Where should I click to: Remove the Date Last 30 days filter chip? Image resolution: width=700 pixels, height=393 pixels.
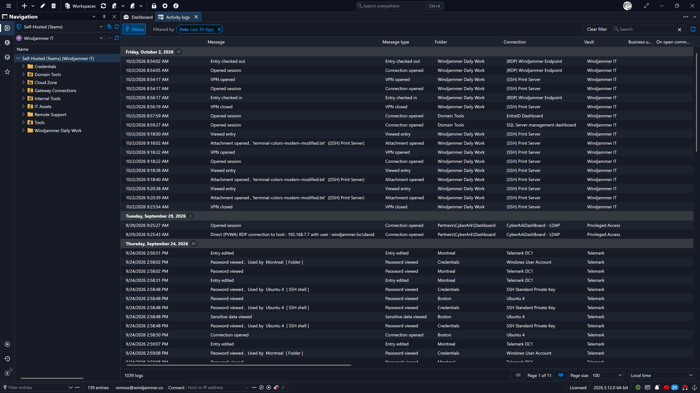pos(219,29)
